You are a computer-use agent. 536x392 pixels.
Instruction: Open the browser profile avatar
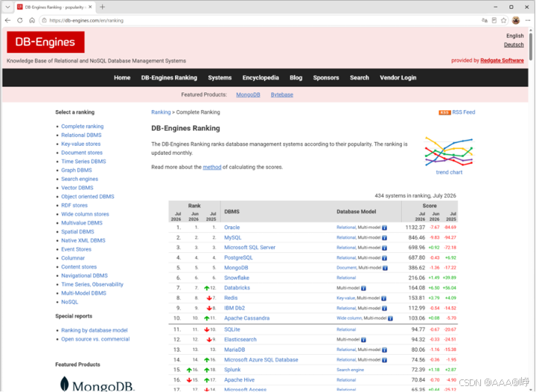point(516,21)
